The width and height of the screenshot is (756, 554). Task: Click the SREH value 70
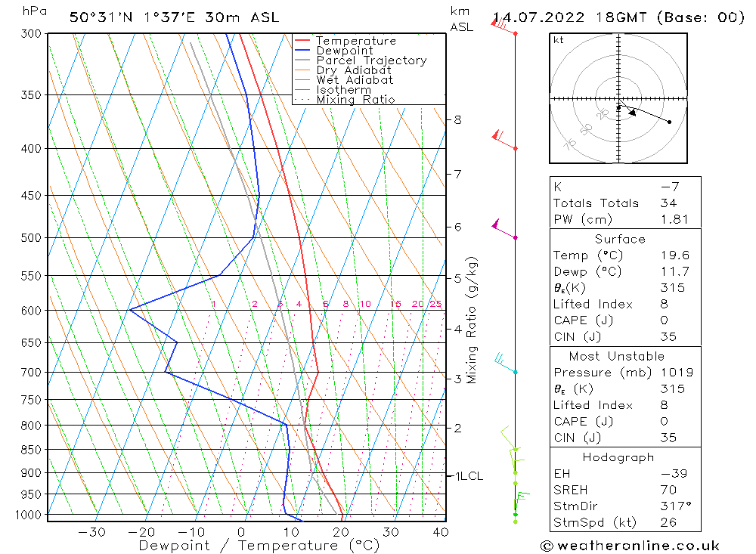pos(669,490)
